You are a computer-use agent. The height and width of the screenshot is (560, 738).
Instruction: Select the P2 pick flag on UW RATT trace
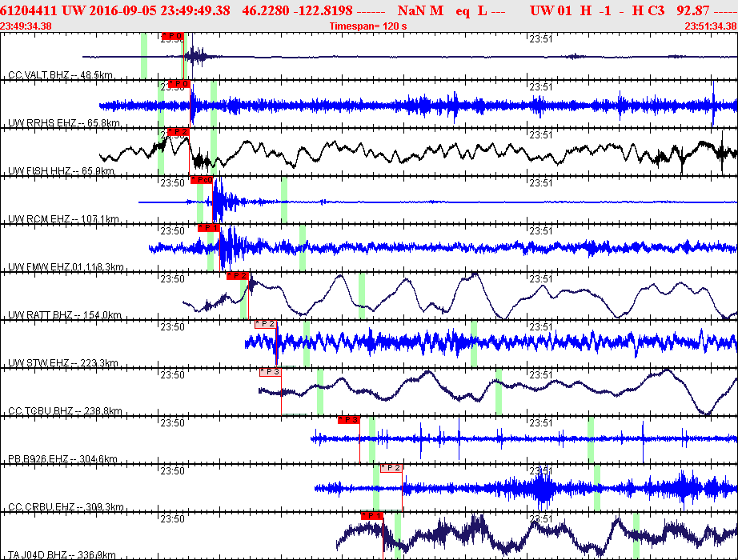[x=237, y=276]
